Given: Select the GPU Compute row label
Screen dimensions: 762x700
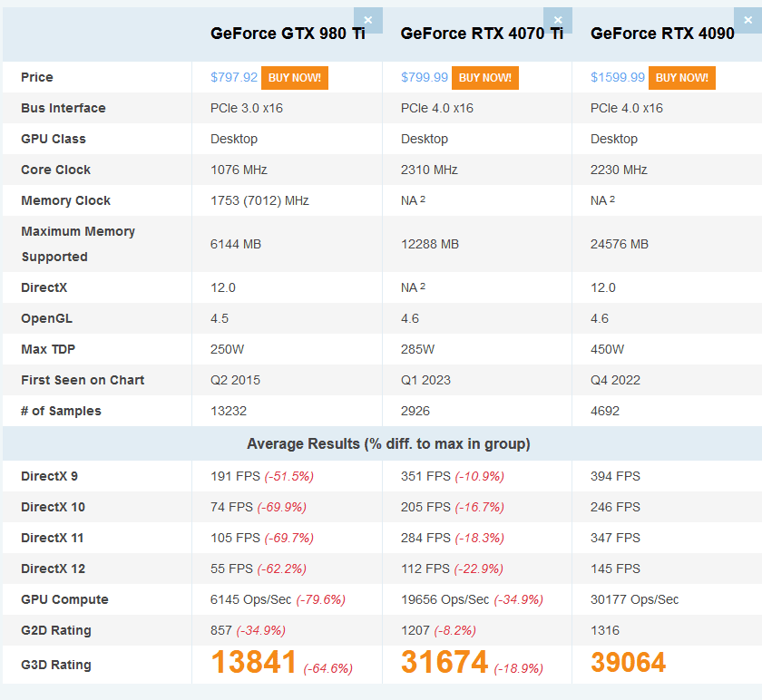Looking at the screenshot, I should (x=64, y=599).
